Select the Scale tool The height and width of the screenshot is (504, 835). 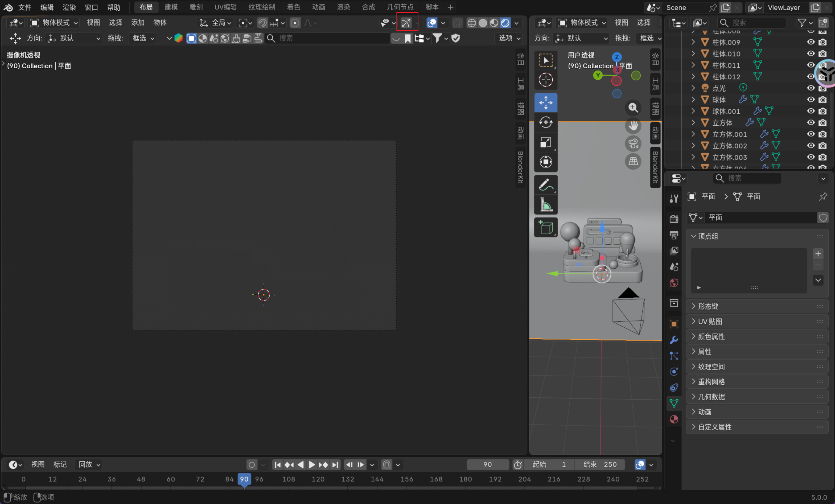click(546, 142)
